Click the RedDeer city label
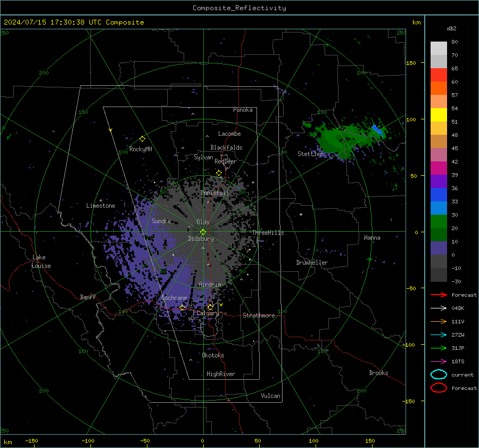479x448 pixels. click(226, 161)
